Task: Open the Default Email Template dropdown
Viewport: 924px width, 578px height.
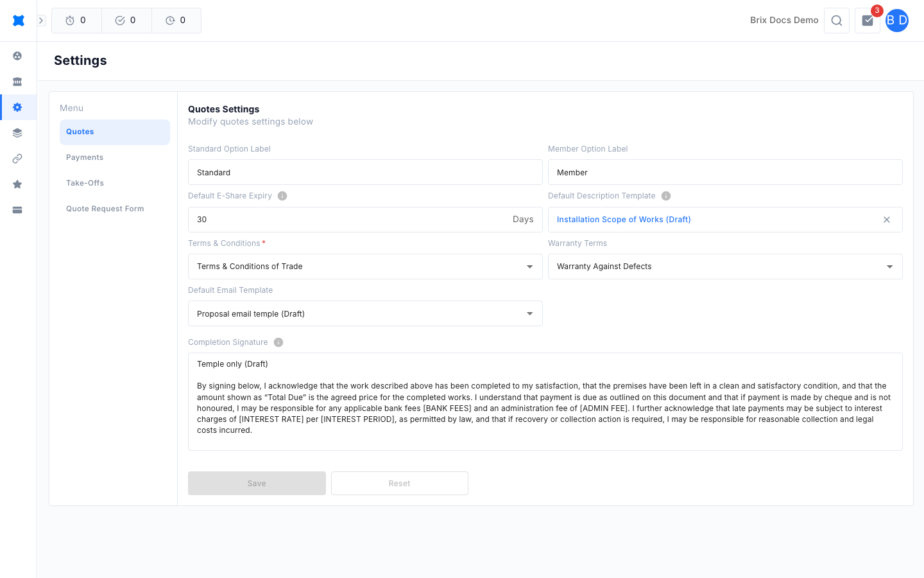Action: tap(365, 313)
